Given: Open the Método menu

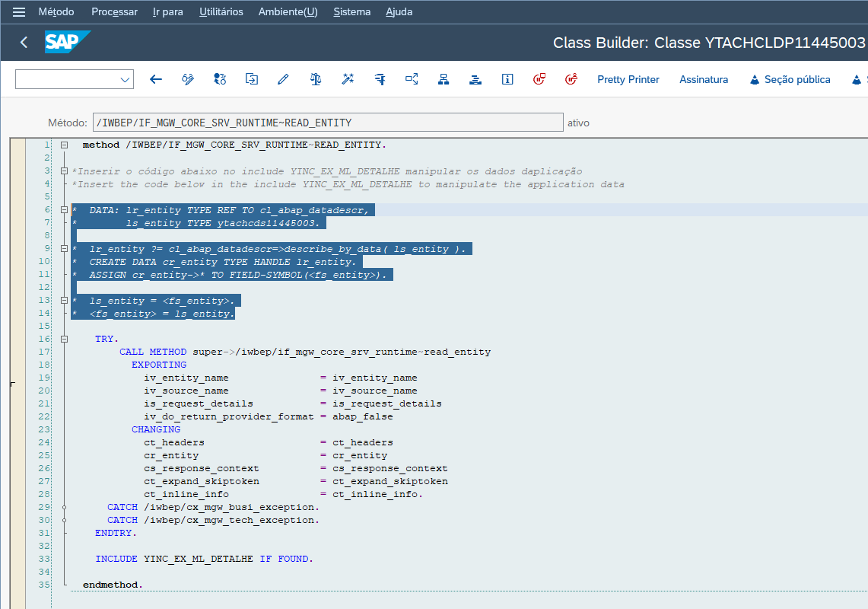Looking at the screenshot, I should [56, 11].
